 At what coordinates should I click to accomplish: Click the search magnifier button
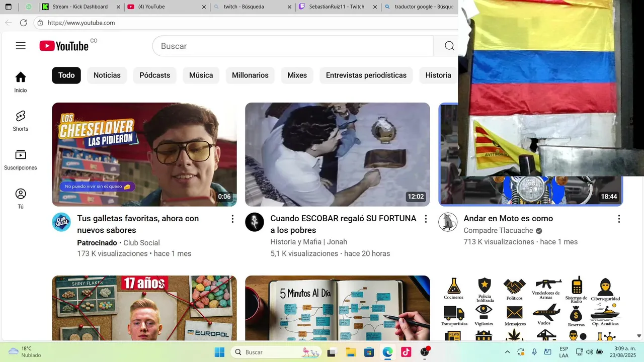click(x=449, y=46)
